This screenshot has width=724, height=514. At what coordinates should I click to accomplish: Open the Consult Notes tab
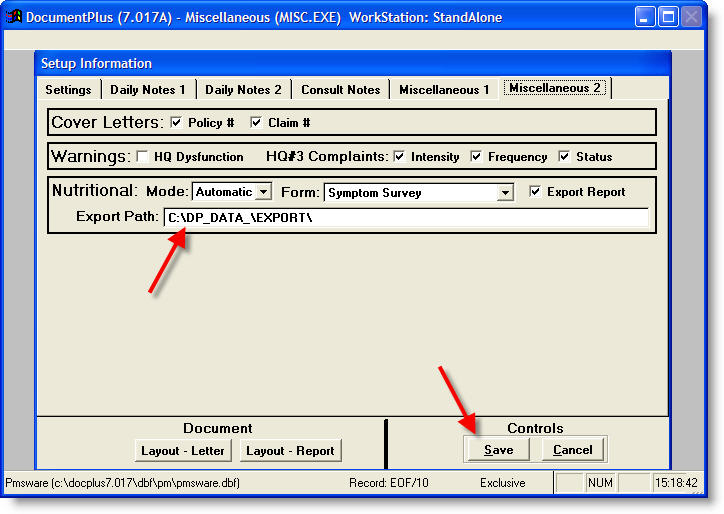click(341, 90)
